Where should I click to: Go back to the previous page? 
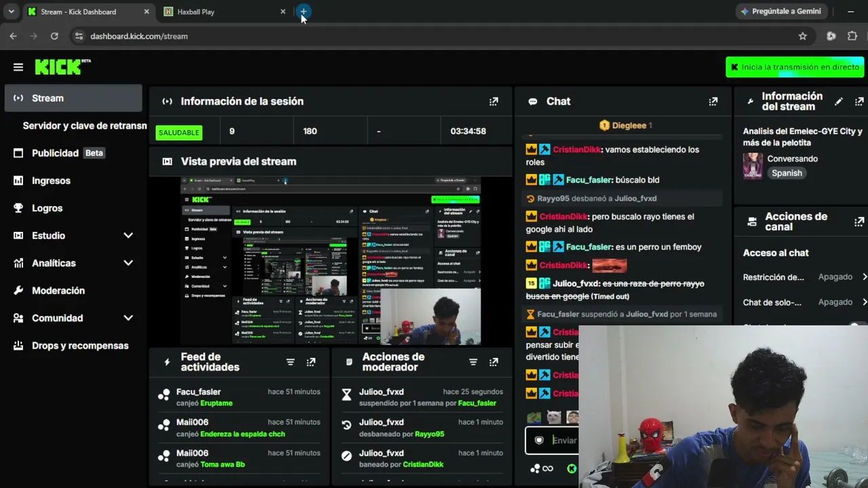click(x=13, y=36)
